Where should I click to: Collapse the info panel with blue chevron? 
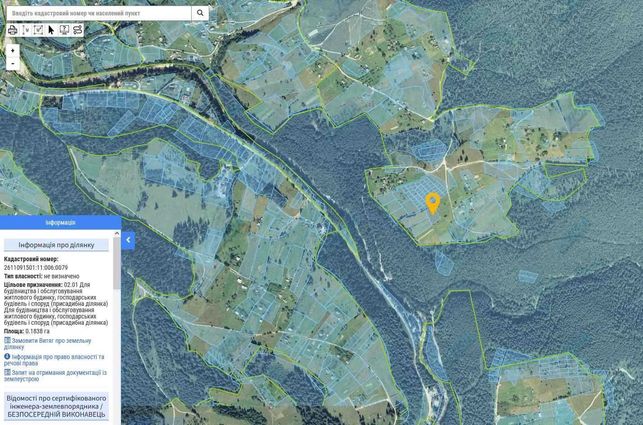click(128, 240)
